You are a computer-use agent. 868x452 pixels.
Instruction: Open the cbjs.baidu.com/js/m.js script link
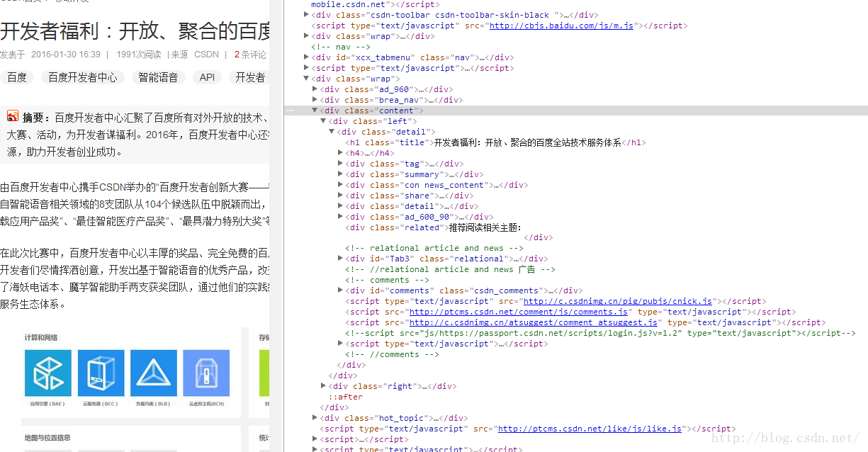(563, 26)
